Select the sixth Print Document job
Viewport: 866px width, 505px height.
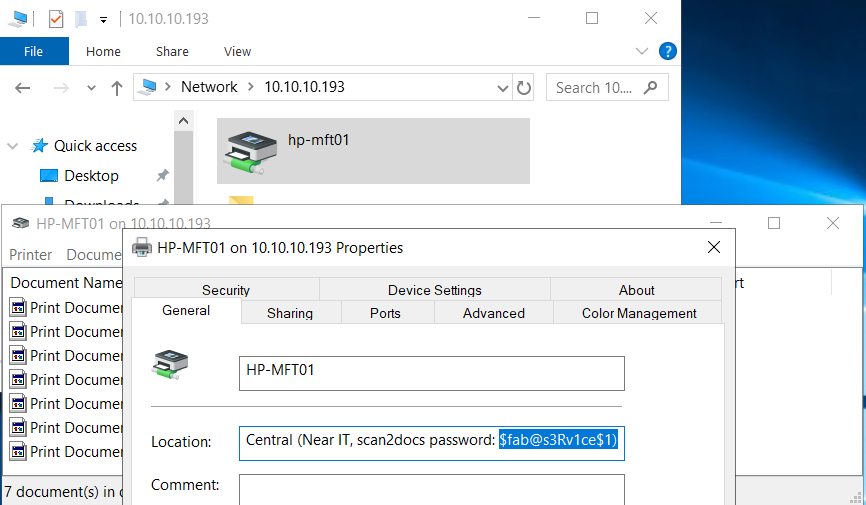point(66,428)
